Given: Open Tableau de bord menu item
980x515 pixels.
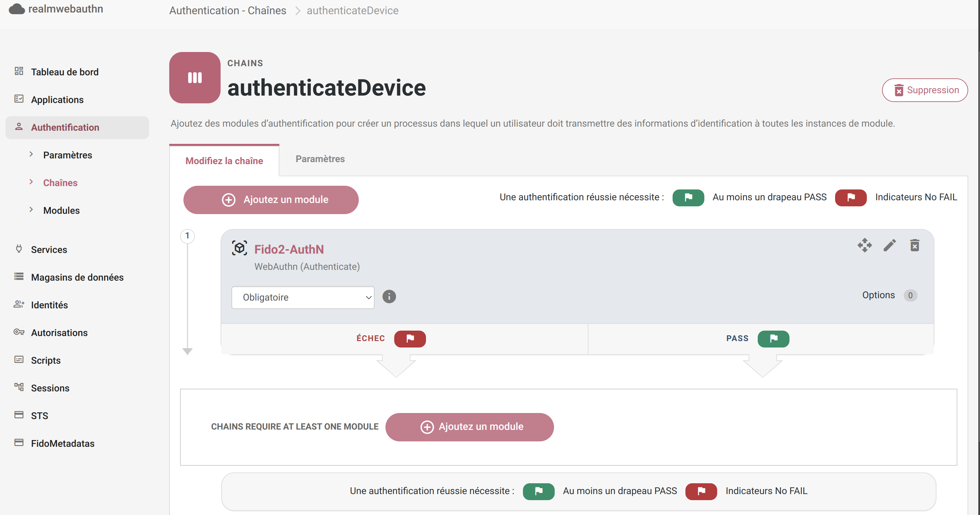Looking at the screenshot, I should click(65, 72).
